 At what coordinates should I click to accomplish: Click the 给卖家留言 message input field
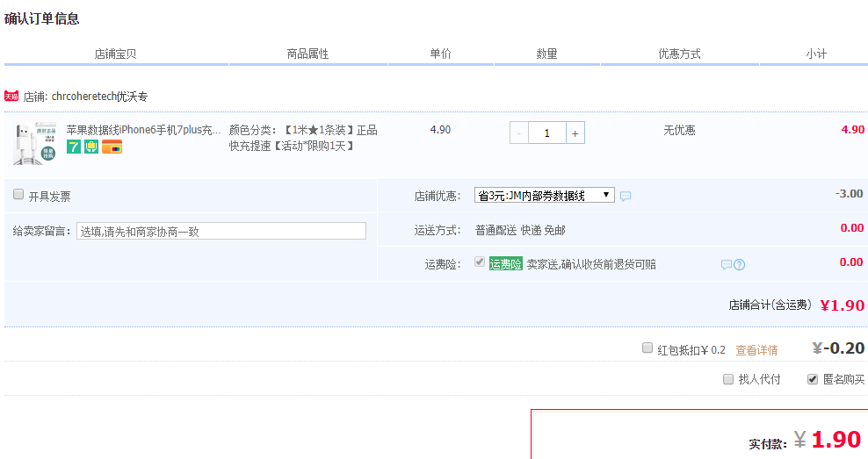[221, 231]
